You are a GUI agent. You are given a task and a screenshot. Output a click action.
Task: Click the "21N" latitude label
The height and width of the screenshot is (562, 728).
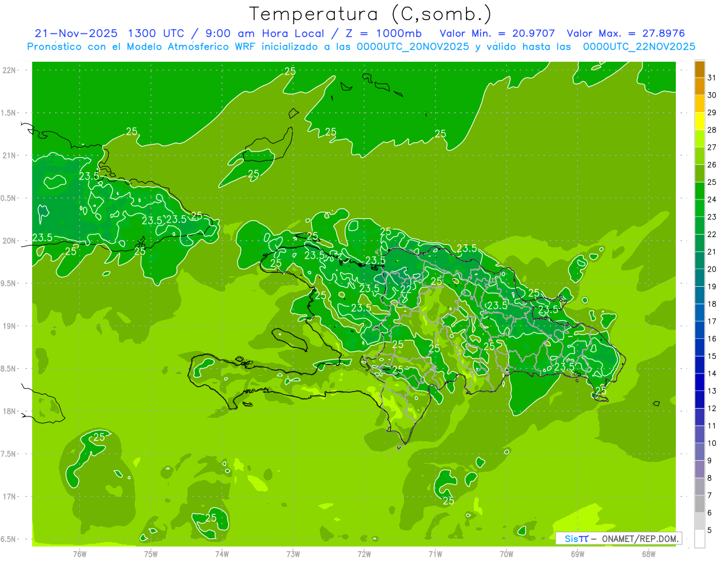10,155
